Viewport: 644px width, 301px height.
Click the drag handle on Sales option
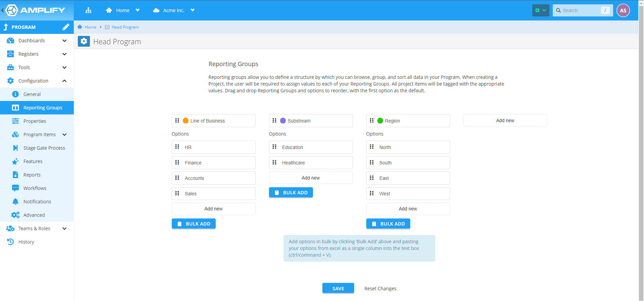(x=177, y=193)
